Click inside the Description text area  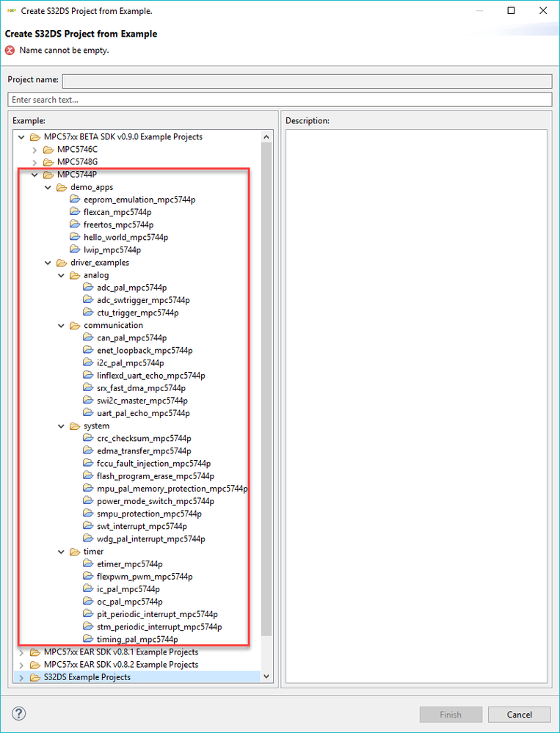(x=416, y=406)
